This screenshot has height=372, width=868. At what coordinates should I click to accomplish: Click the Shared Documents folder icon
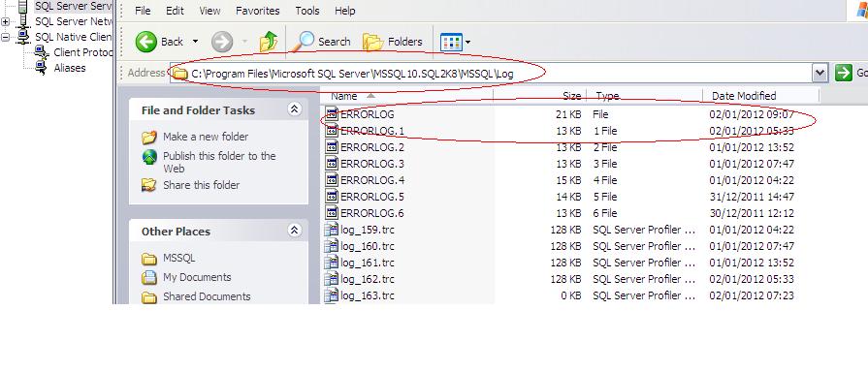coord(149,297)
